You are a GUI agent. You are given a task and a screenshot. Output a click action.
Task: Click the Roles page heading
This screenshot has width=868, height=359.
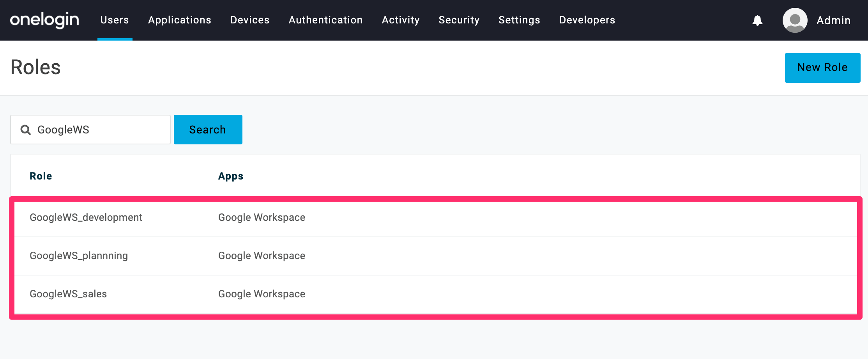pyautogui.click(x=35, y=67)
